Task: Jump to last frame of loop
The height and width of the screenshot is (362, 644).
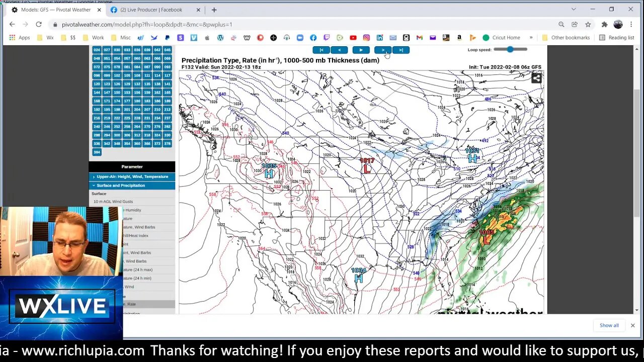Action: pos(400,50)
